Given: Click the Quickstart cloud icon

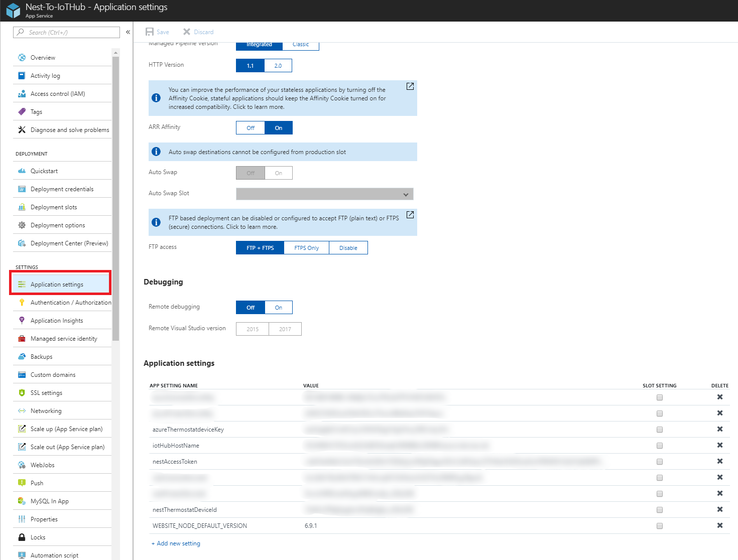Looking at the screenshot, I should (22, 171).
